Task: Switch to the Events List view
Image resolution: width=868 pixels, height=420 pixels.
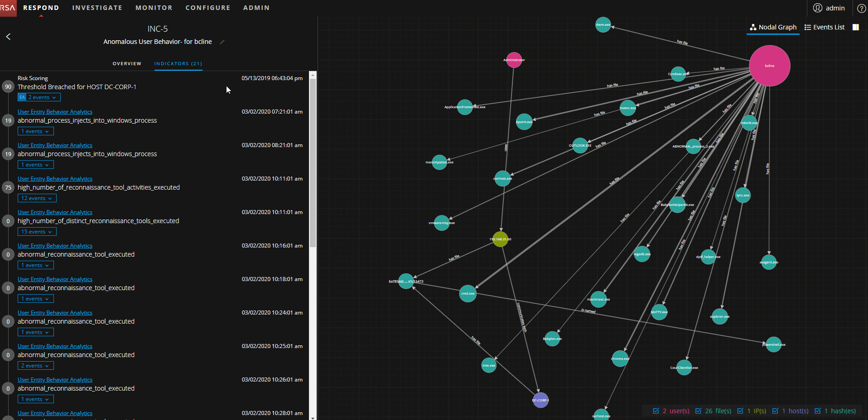Action: (825, 27)
